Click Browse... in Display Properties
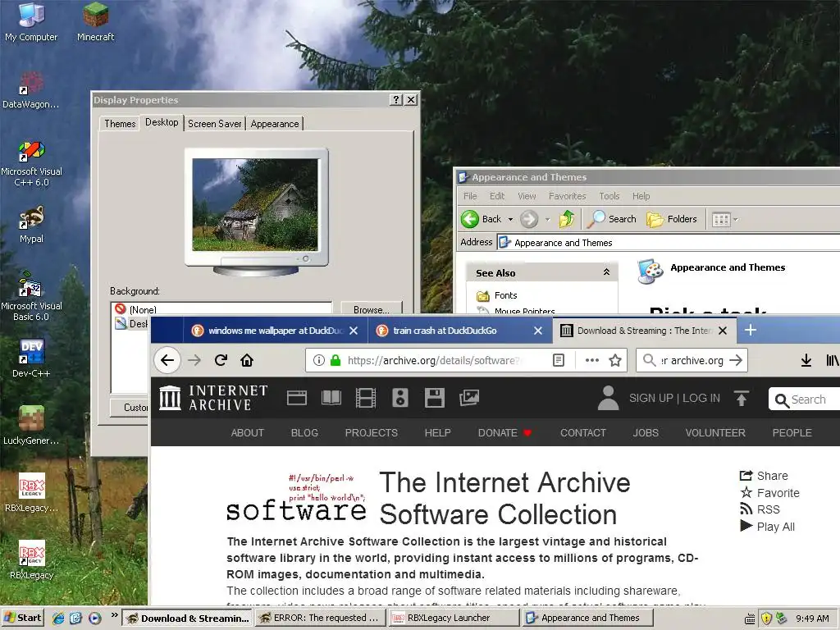Image resolution: width=840 pixels, height=630 pixels. coord(372,309)
